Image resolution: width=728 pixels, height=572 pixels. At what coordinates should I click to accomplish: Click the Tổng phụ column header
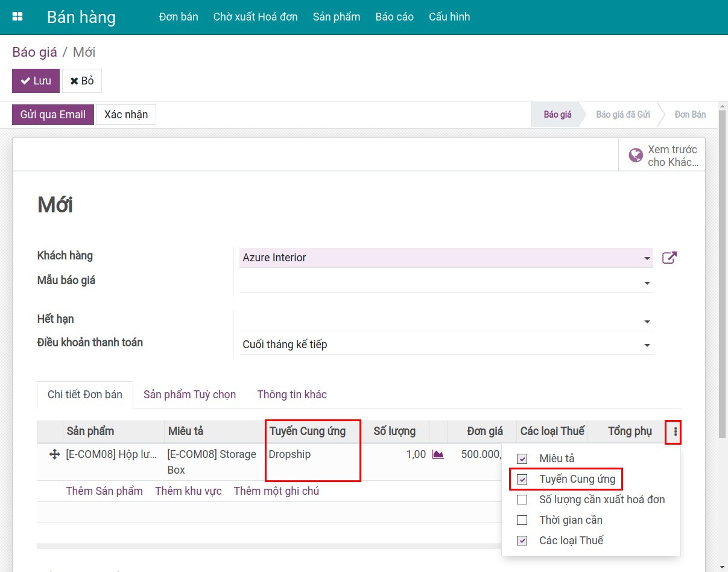[x=627, y=431]
